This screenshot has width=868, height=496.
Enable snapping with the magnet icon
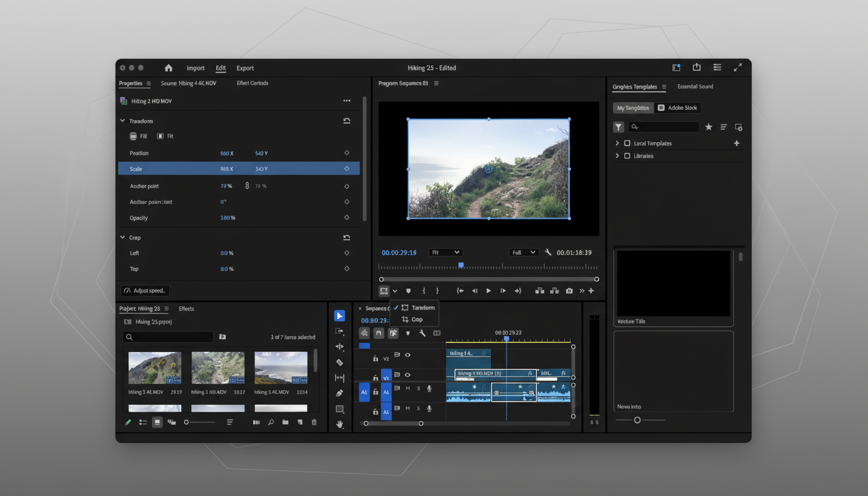tap(379, 333)
